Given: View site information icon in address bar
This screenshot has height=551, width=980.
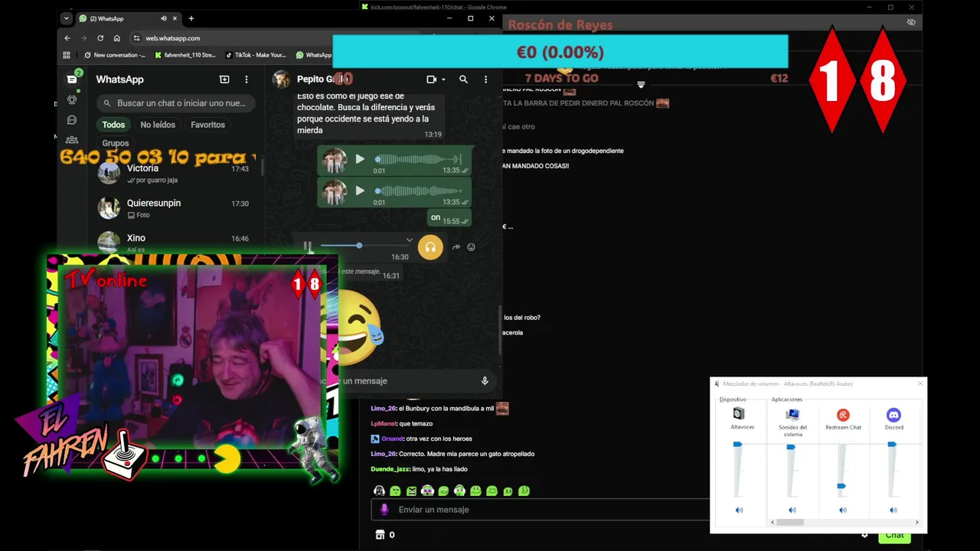Looking at the screenshot, I should click(x=136, y=37).
